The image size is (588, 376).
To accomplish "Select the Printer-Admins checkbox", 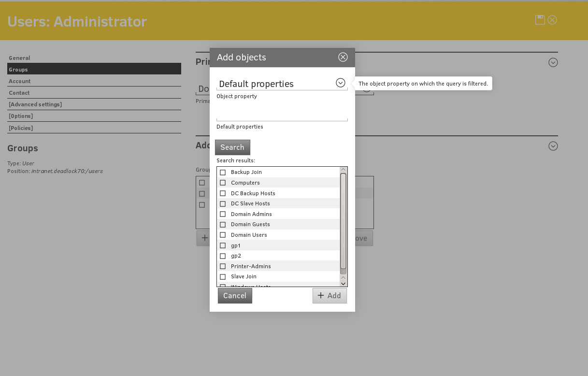I will (x=223, y=266).
